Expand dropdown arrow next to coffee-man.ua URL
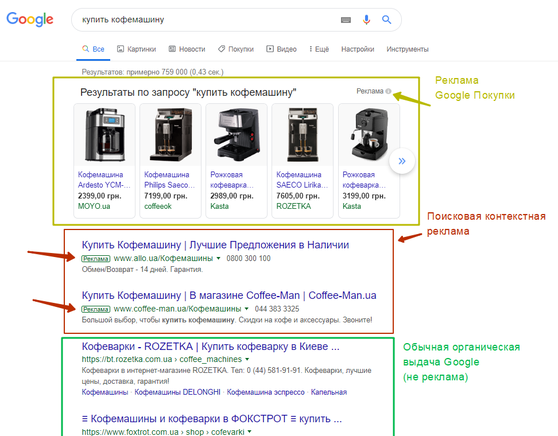 click(247, 309)
